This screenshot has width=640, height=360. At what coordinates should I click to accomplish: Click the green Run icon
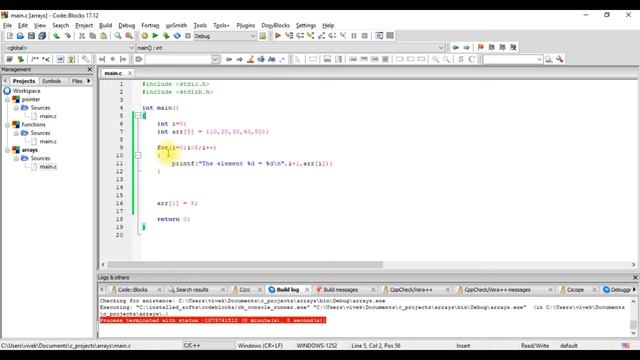(x=155, y=36)
